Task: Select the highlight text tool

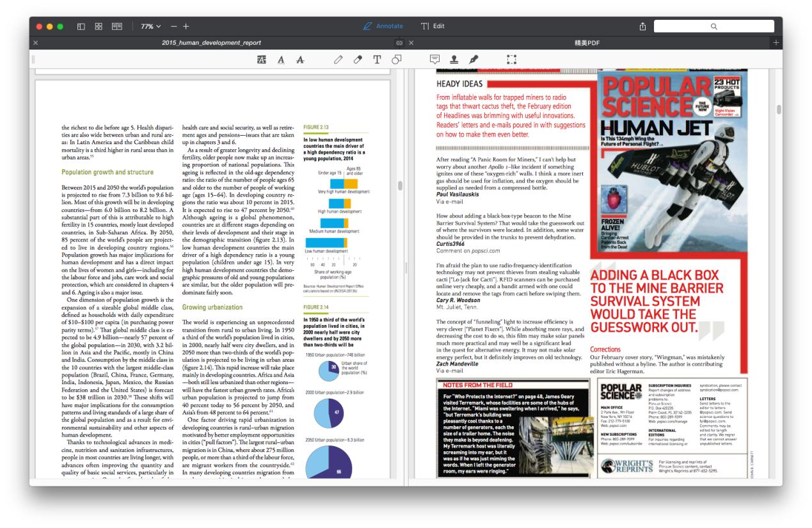Action: (x=261, y=60)
